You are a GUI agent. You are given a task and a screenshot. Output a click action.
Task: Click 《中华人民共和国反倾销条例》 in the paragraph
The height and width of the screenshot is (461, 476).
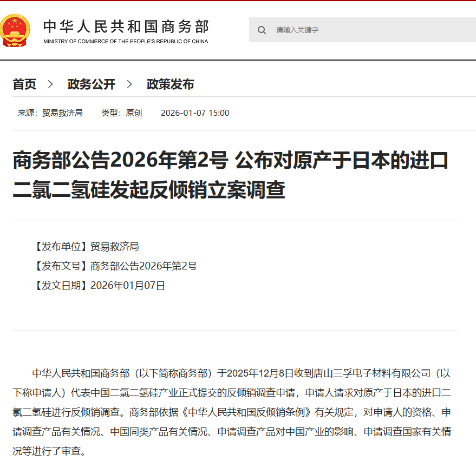[x=246, y=412]
